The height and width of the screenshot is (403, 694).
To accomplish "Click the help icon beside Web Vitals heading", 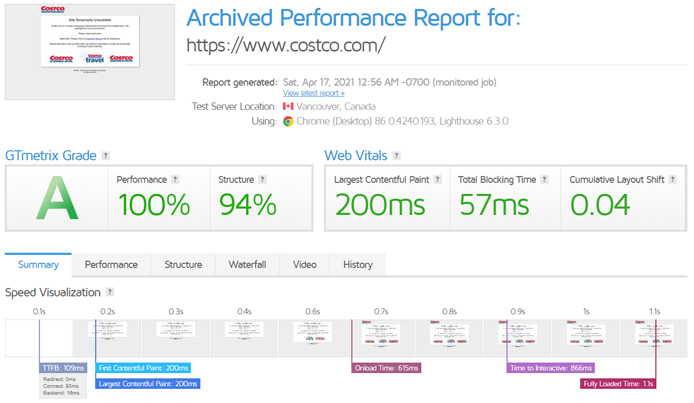I will (x=397, y=156).
